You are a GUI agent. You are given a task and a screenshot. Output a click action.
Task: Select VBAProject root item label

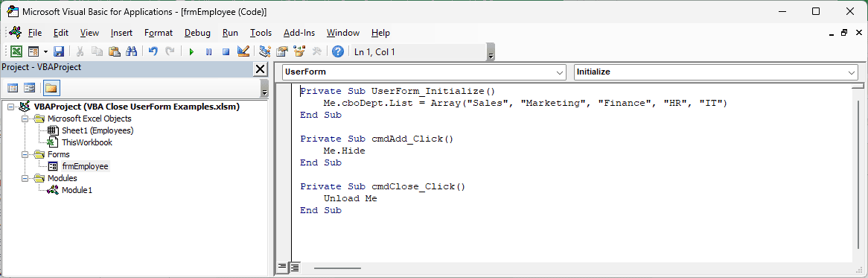[x=137, y=107]
